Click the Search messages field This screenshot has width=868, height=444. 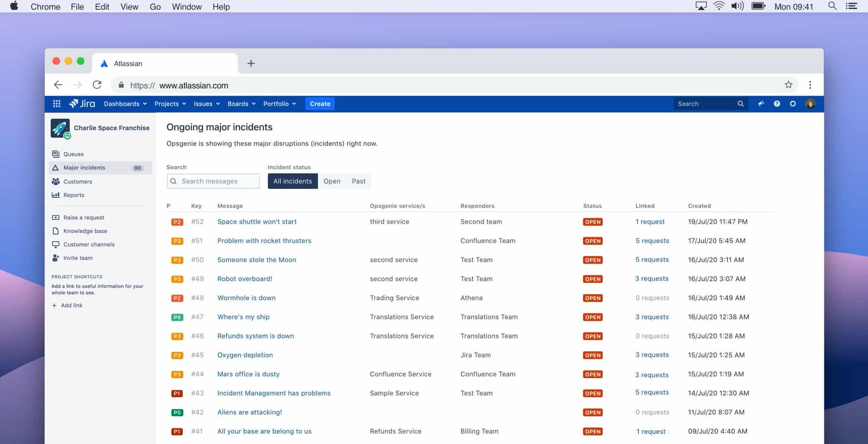pyautogui.click(x=213, y=181)
